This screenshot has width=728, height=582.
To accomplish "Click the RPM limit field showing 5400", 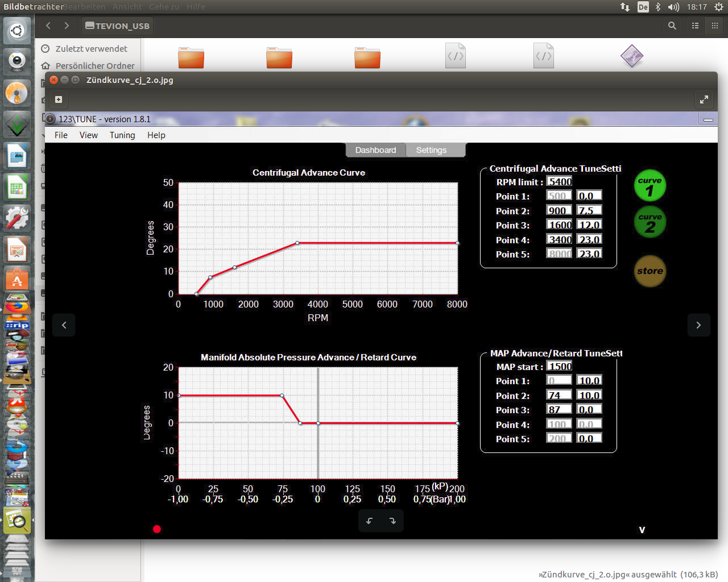I will [560, 182].
